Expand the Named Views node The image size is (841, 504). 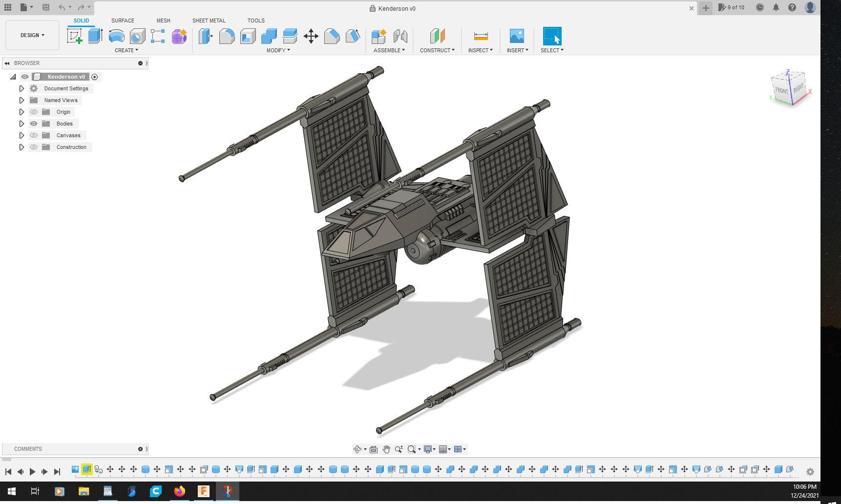click(x=21, y=100)
